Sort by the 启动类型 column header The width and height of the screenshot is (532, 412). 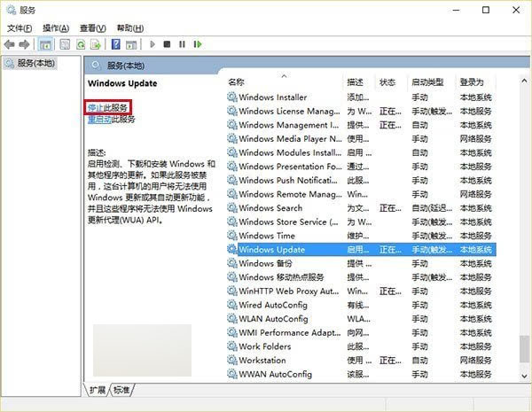coord(426,82)
